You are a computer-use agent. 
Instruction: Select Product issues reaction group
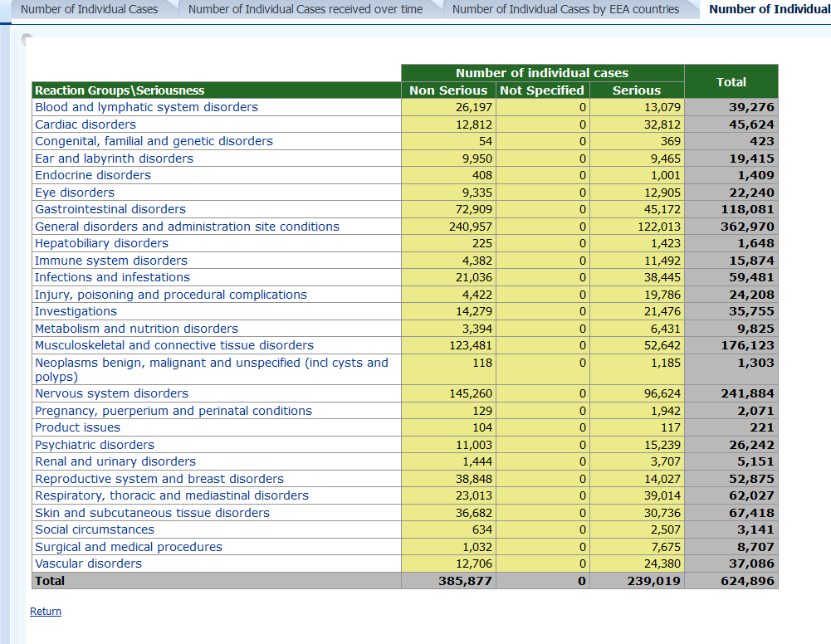[x=77, y=427]
